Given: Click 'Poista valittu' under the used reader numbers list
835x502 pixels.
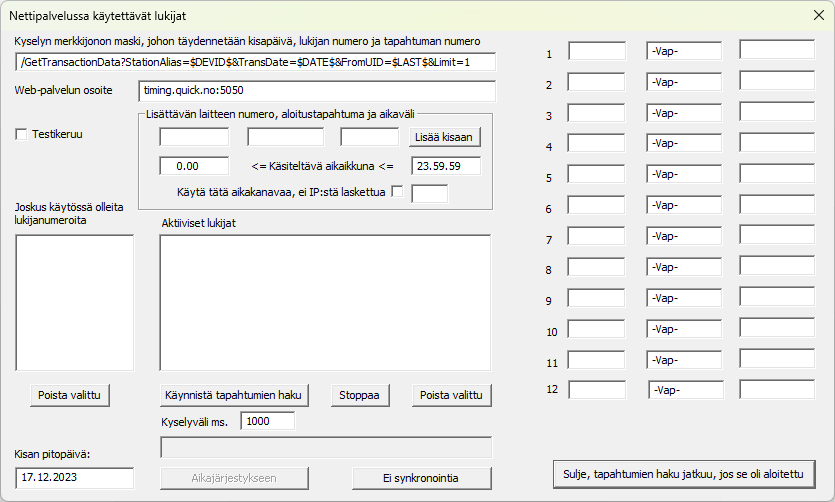Looking at the screenshot, I should pos(70,395).
